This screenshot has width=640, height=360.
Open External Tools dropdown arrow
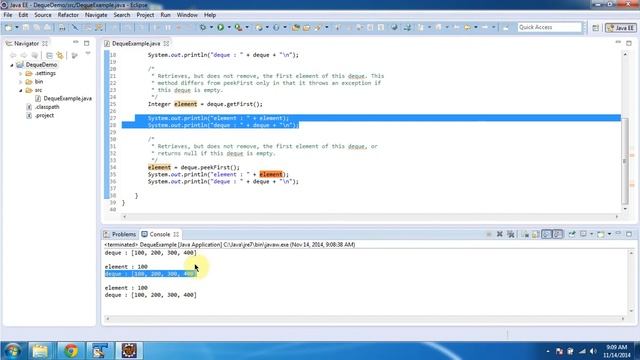coord(247,27)
